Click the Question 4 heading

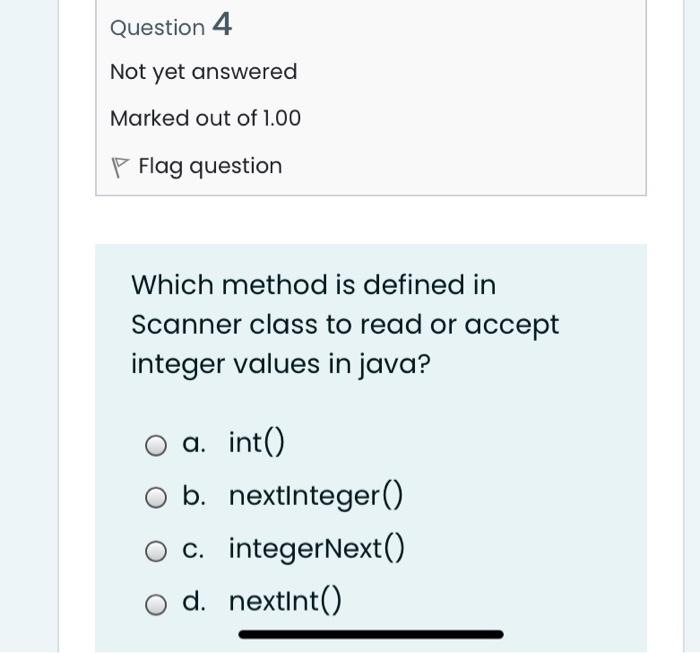pos(170,26)
